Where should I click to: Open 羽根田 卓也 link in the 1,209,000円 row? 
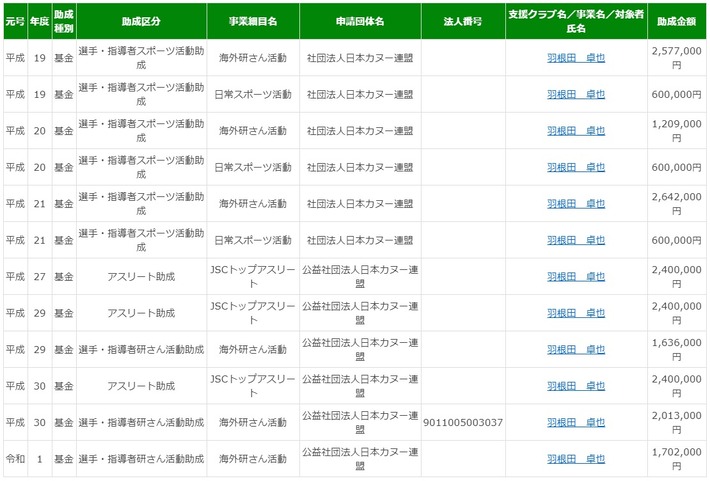(x=576, y=131)
